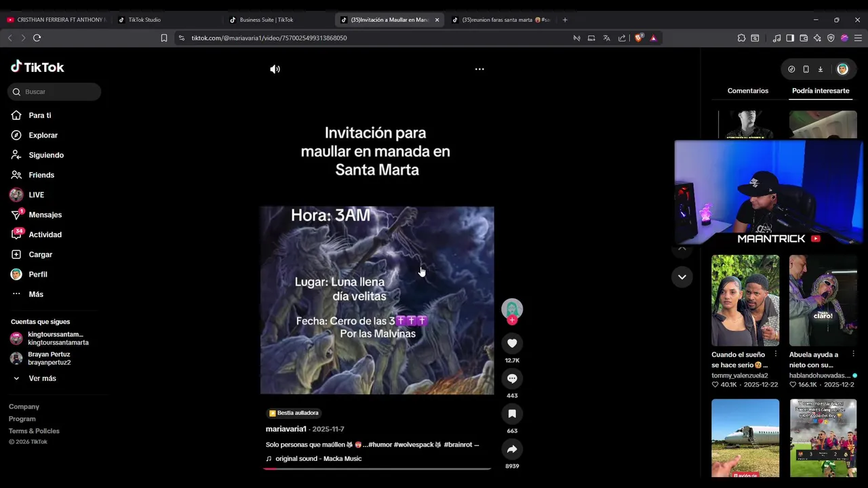The width and height of the screenshot is (868, 488).
Task: Mute the video with the speaker icon
Action: [x=275, y=69]
